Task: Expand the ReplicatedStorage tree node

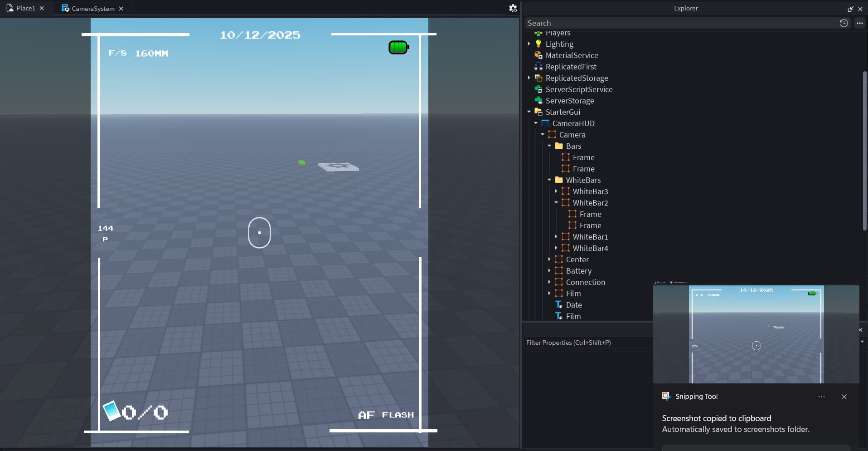Action: (529, 78)
